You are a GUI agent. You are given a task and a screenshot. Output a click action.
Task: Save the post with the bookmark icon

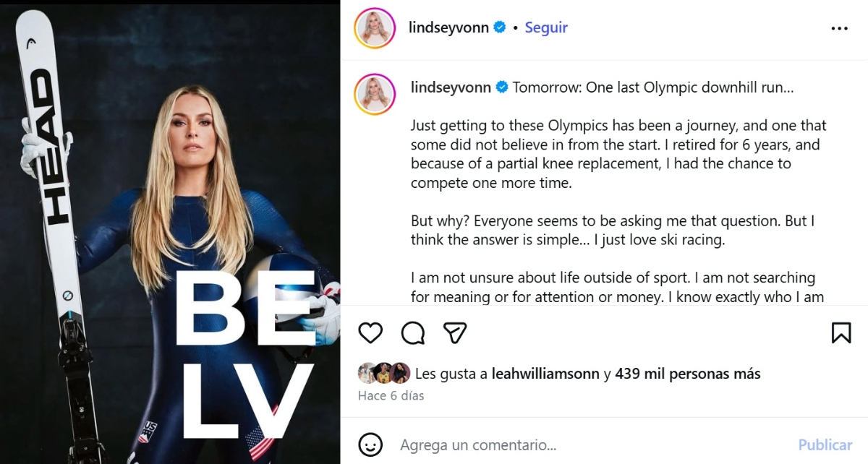coord(841,332)
